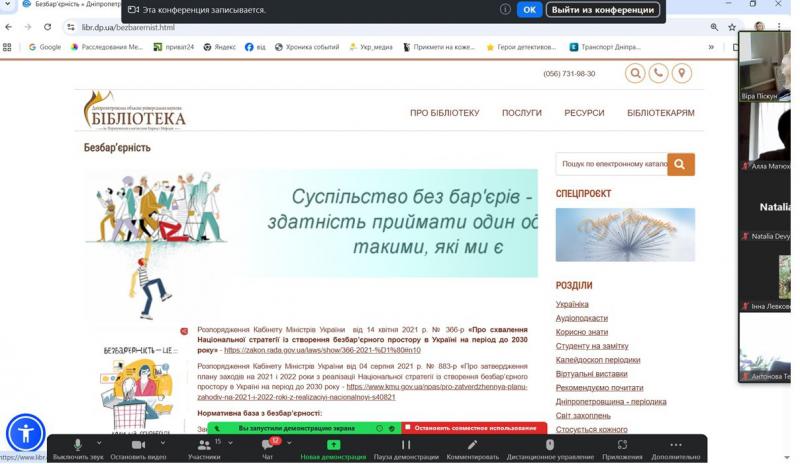Open the Annotate (Комментировать) tool

point(472,445)
